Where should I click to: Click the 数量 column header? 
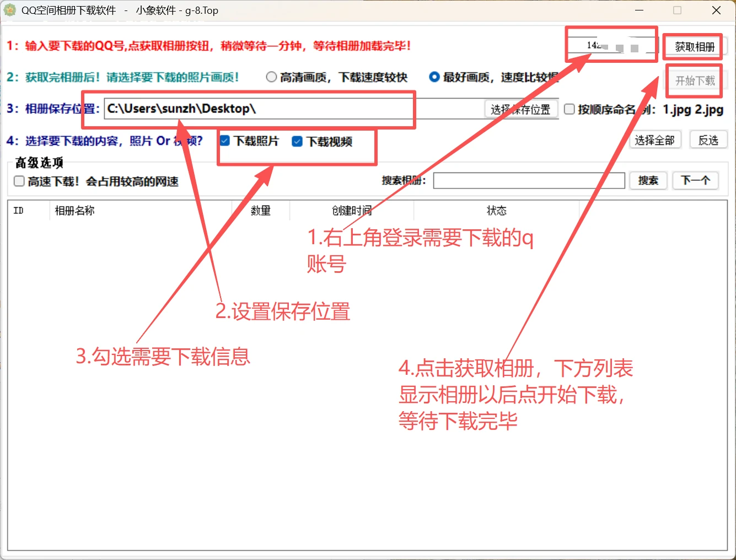pyautogui.click(x=261, y=211)
